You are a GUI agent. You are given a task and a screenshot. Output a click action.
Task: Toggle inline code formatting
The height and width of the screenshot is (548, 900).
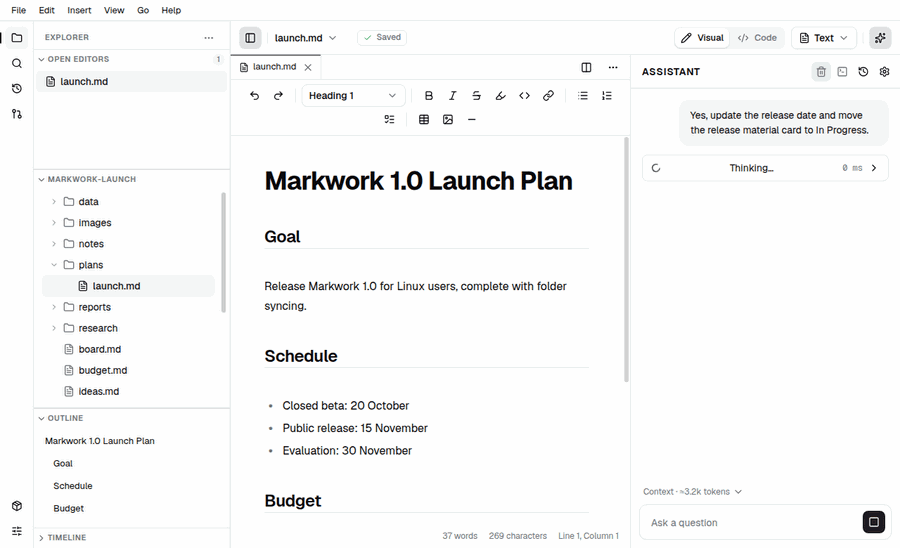coord(524,96)
